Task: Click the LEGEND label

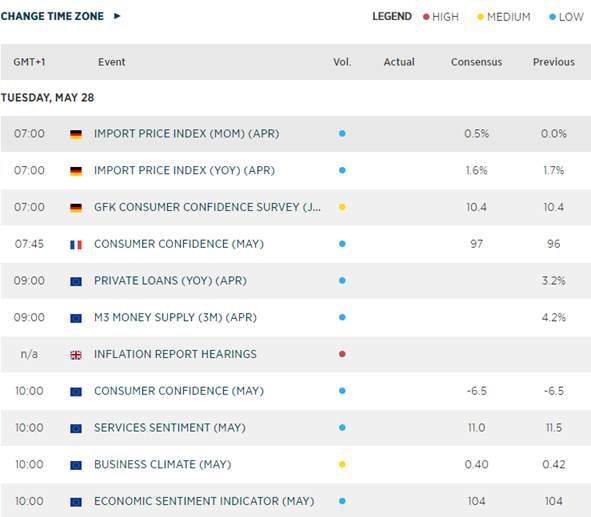Action: click(x=392, y=17)
